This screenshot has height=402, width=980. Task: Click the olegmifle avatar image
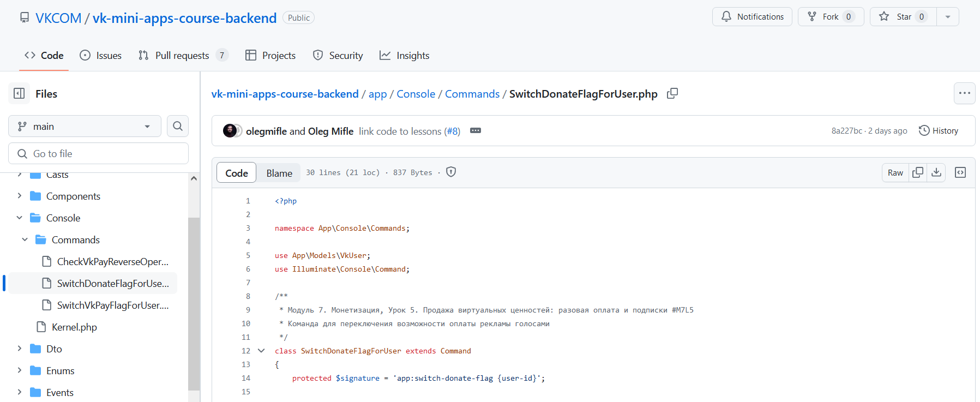coord(230,131)
